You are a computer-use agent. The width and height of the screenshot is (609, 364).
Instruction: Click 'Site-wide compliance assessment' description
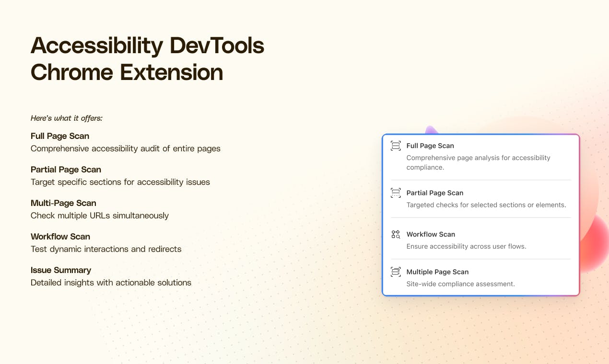[x=461, y=284]
